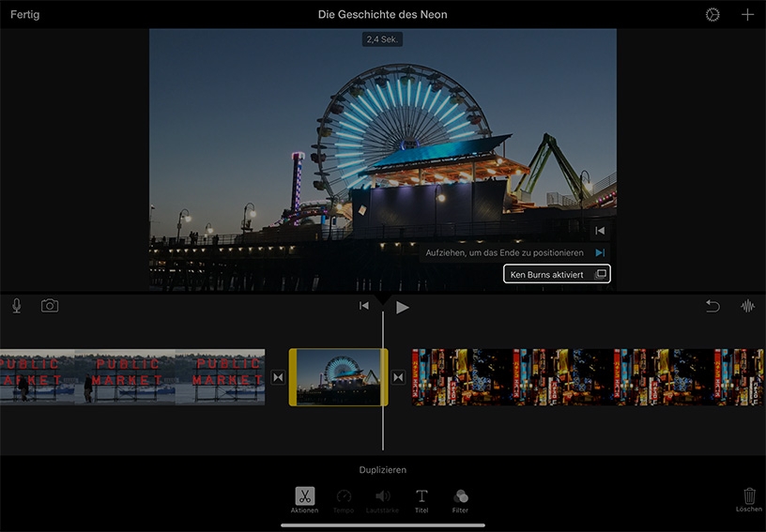This screenshot has height=532, width=766.
Task: Open the Lautstärke volume tab
Action: click(x=382, y=500)
